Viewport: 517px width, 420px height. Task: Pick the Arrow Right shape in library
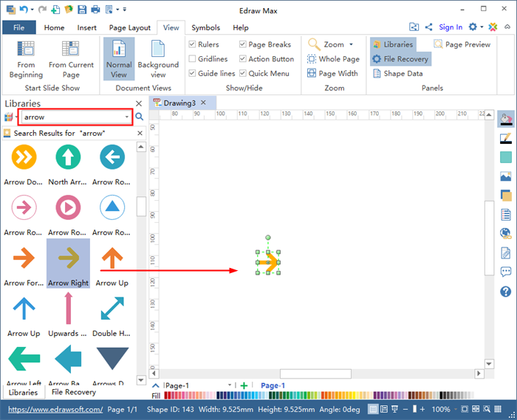tap(68, 264)
